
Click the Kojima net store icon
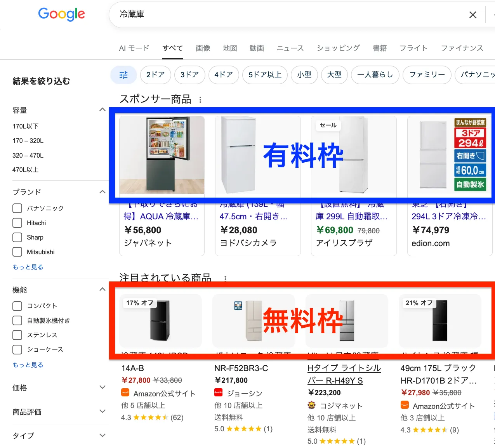pyautogui.click(x=311, y=405)
